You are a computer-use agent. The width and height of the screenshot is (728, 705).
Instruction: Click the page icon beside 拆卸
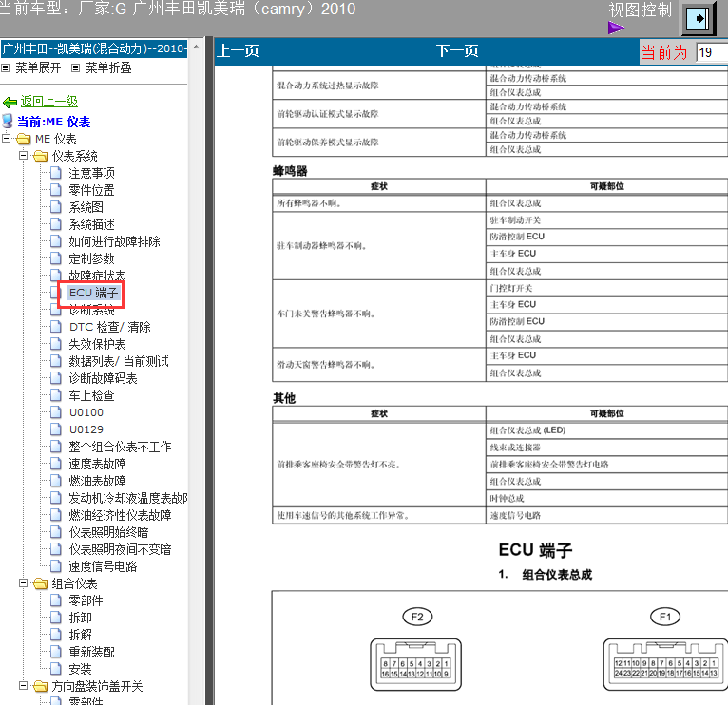pyautogui.click(x=56, y=618)
